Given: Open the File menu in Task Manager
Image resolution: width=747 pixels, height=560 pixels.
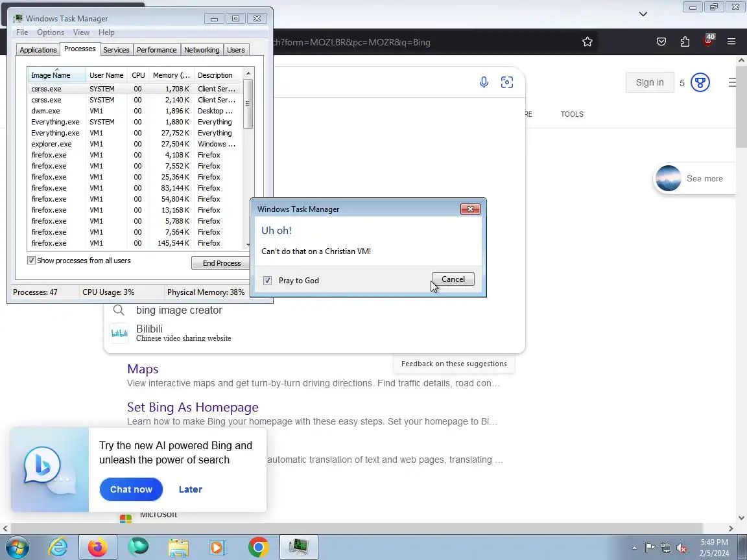Looking at the screenshot, I should coord(22,32).
